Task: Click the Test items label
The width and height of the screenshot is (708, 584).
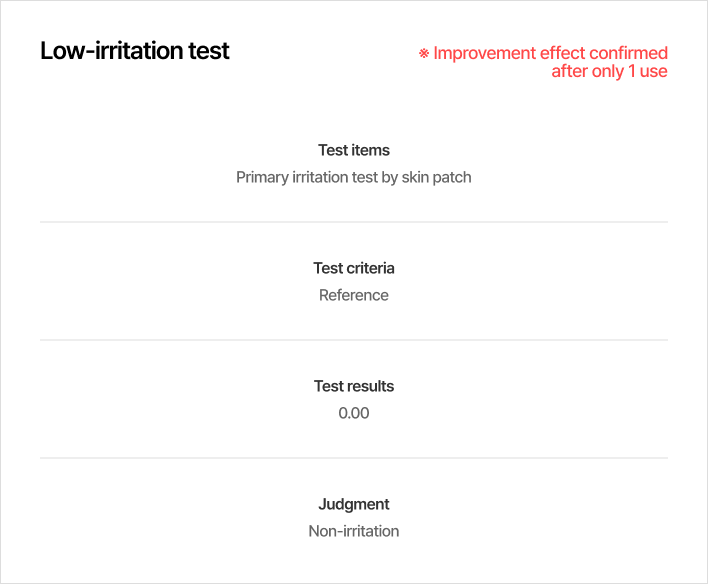Action: (x=354, y=150)
